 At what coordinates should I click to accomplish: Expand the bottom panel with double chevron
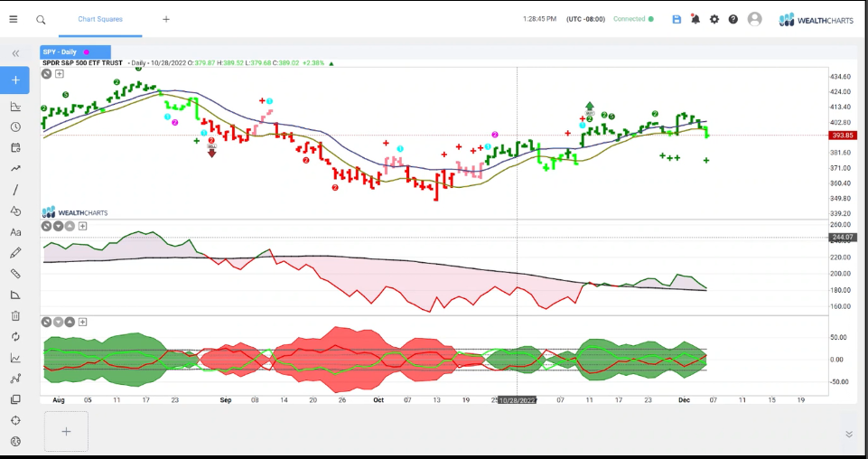pos(849,434)
